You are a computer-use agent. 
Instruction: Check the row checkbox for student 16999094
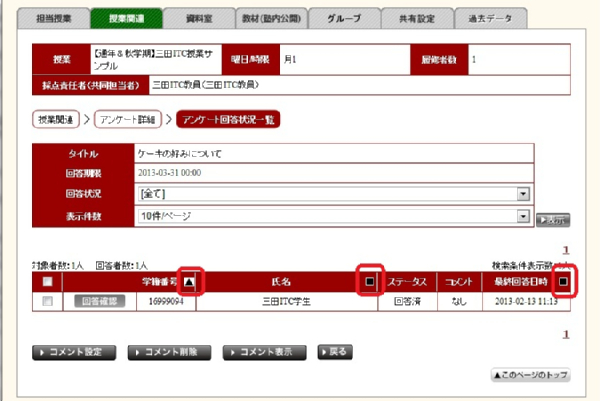pos(48,300)
